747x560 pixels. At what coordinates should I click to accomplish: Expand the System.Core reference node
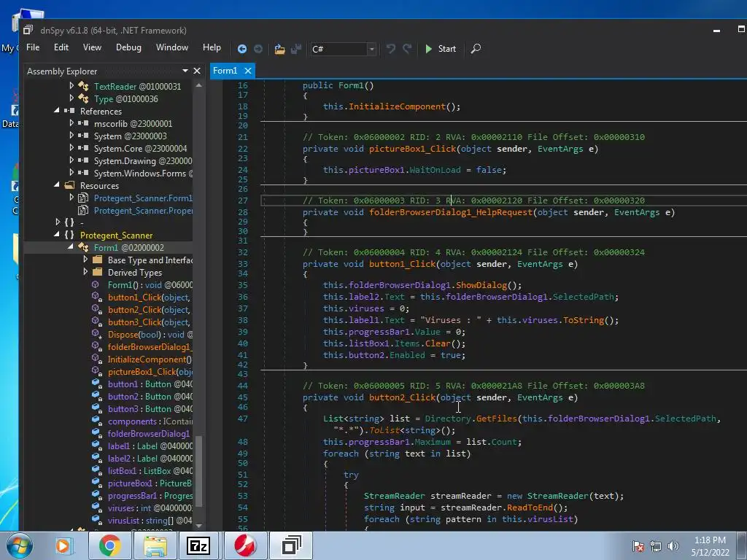[x=71, y=148]
